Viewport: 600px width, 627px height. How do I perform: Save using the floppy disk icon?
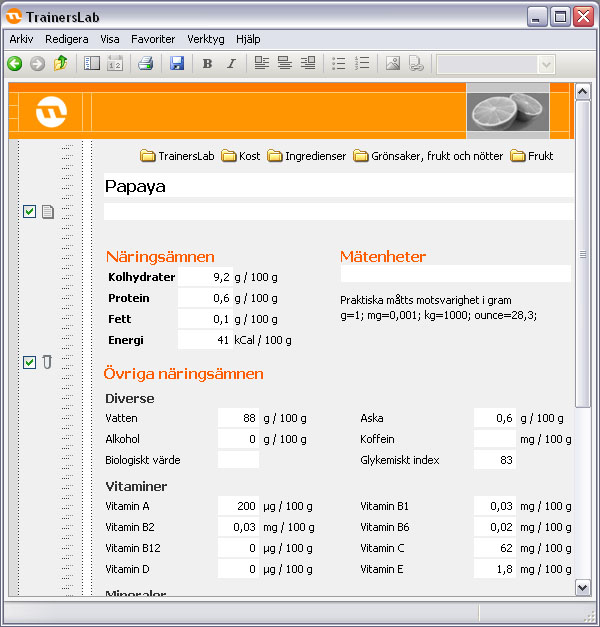click(x=177, y=64)
